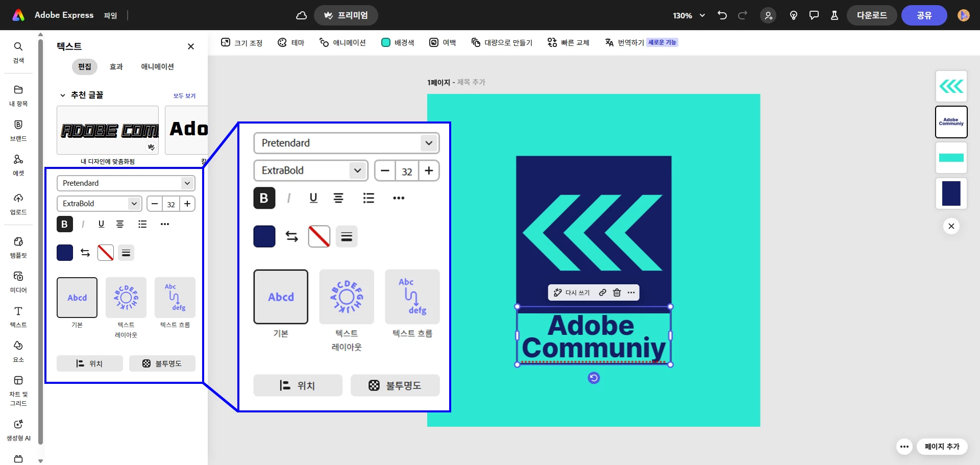Switch to the 효과 effects tab
The image size is (980, 465).
point(116,67)
